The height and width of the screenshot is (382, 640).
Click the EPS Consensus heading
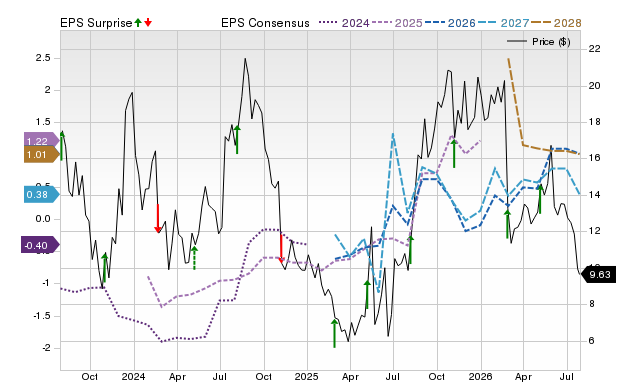point(265,23)
